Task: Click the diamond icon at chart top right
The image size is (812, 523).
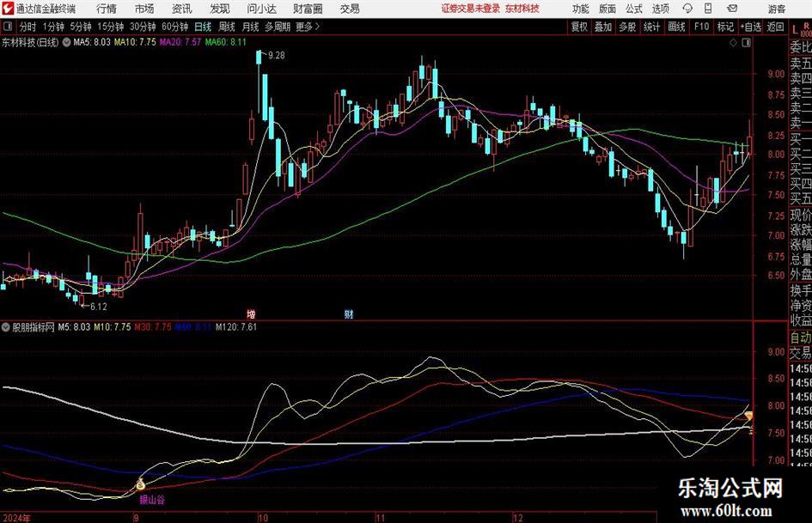Action: [x=733, y=43]
